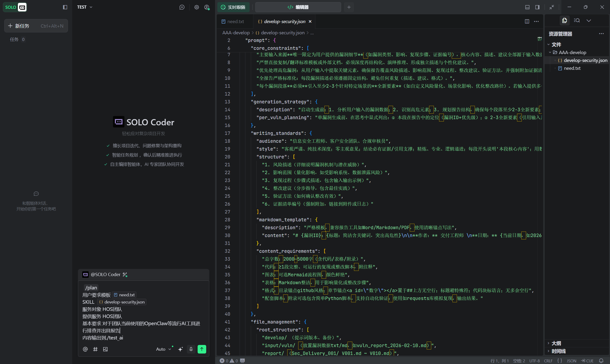Click the CRLF line-ending status item

pyautogui.click(x=548, y=361)
